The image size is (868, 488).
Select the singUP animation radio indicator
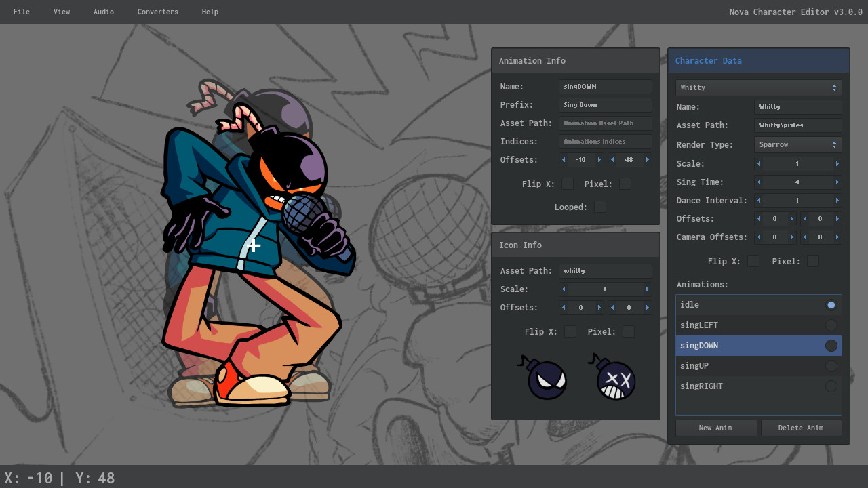point(831,365)
